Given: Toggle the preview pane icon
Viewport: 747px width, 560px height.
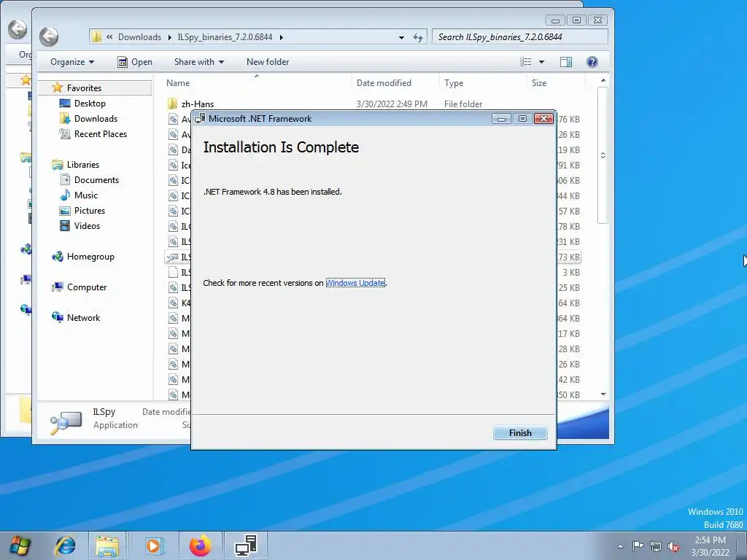Looking at the screenshot, I should (x=566, y=62).
